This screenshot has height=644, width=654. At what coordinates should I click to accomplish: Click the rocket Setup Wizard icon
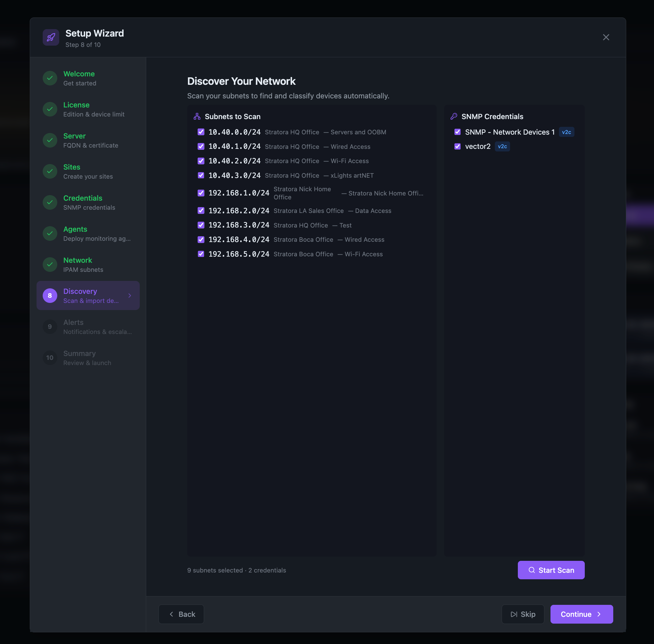[51, 37]
